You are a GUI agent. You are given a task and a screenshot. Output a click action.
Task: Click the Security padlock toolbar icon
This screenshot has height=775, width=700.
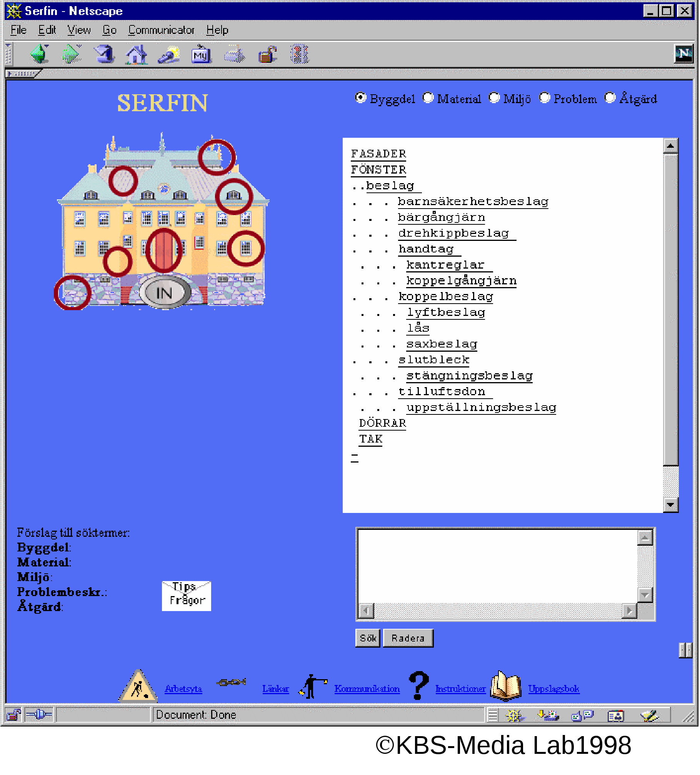(267, 54)
